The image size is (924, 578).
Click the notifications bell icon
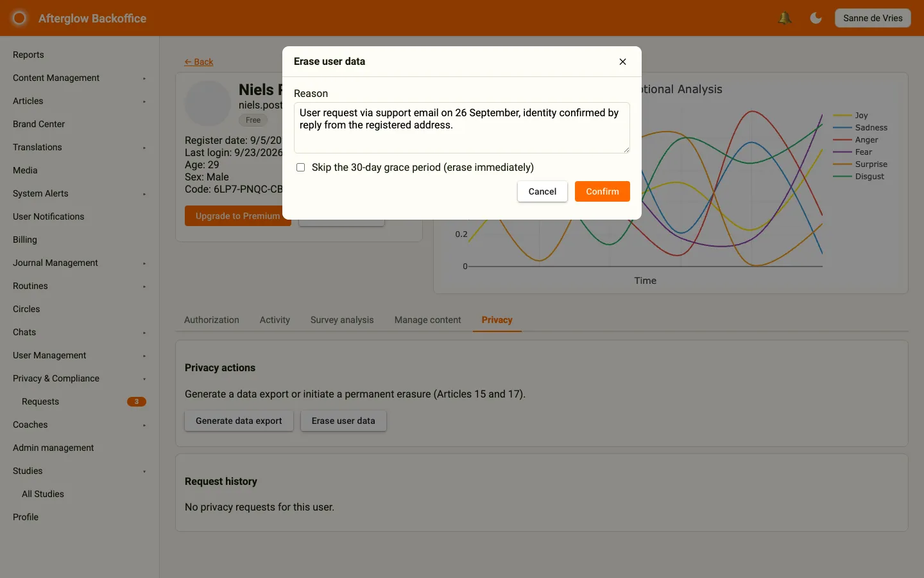pyautogui.click(x=784, y=18)
